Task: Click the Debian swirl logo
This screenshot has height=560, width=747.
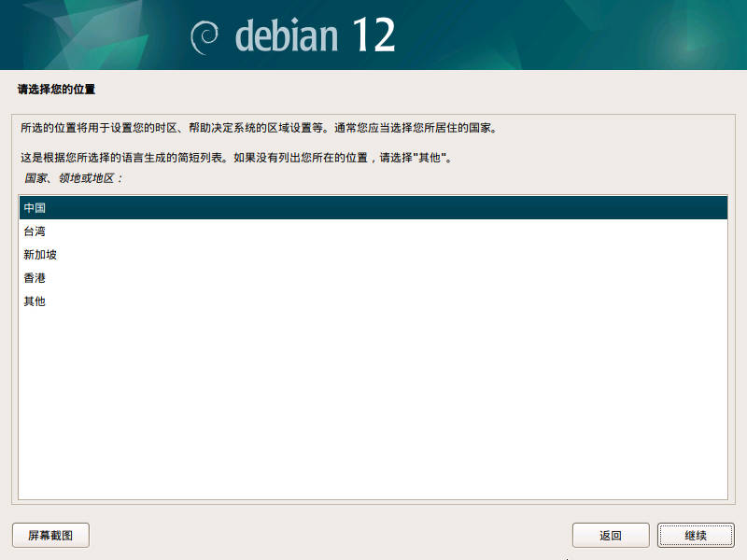Action: point(205,37)
